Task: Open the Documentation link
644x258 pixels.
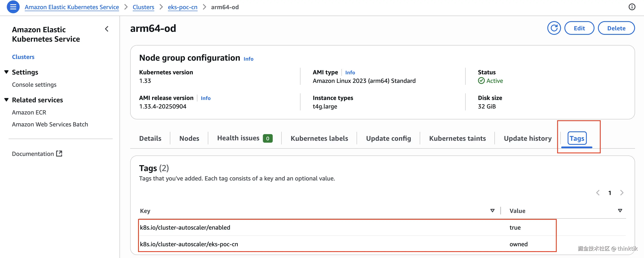Action: click(x=33, y=154)
